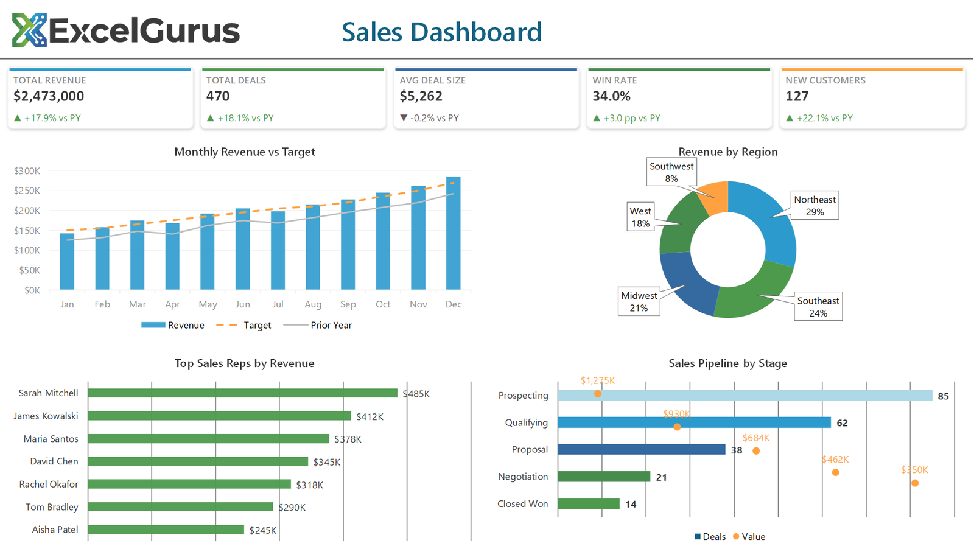Click the up-arrow indicator on Win Rate card
This screenshot has width=974, height=560.
click(x=597, y=118)
